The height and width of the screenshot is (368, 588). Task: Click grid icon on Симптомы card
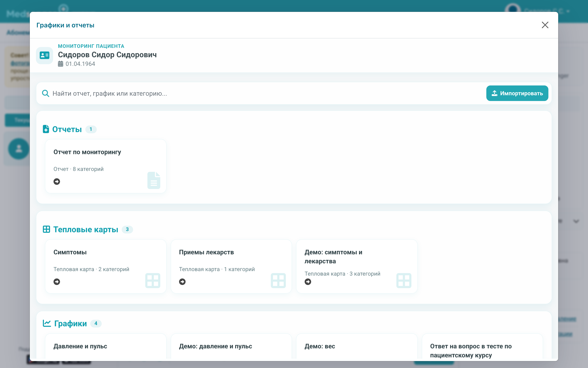[x=153, y=281]
